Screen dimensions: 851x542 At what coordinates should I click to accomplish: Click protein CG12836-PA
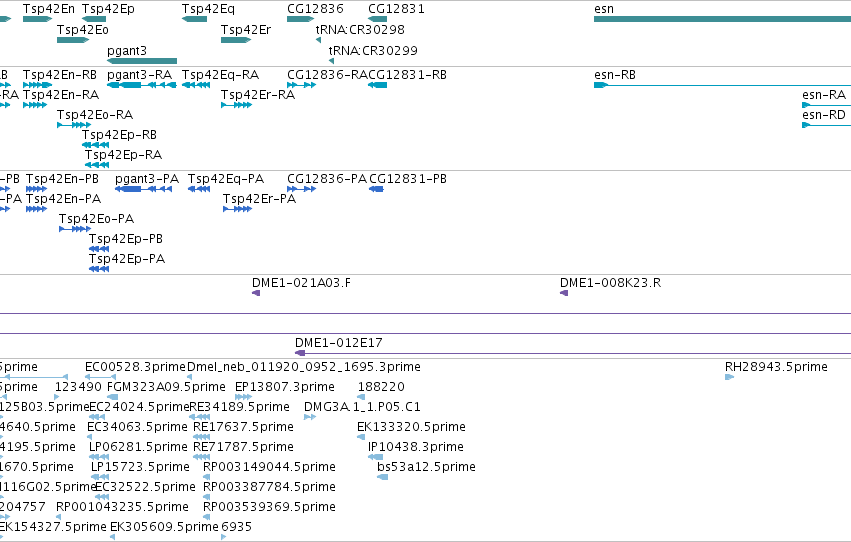[301, 189]
